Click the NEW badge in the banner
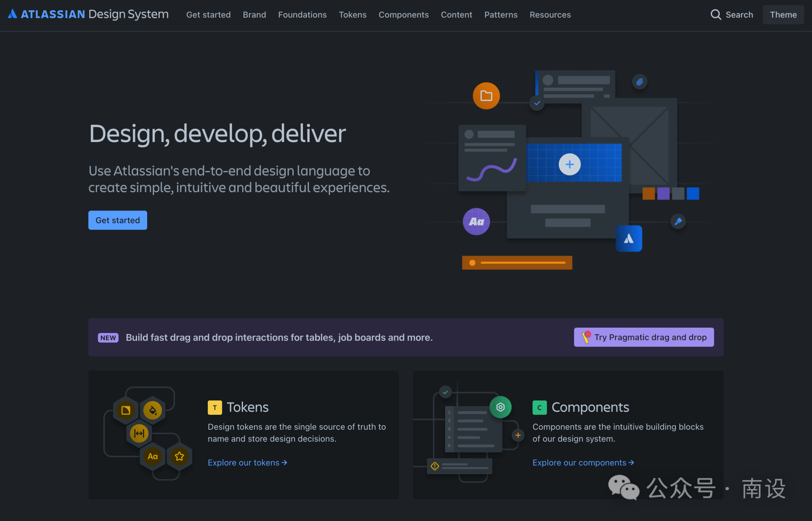Viewport: 812px width, 521px height. 108,338
